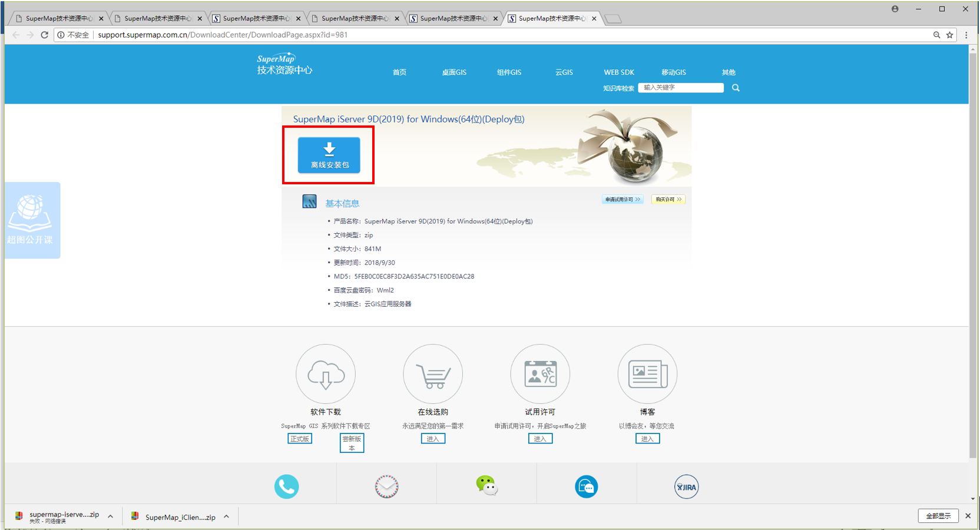Screen dimensions: 980x530
Task: Open the 首页 navigation item
Action: [x=399, y=72]
